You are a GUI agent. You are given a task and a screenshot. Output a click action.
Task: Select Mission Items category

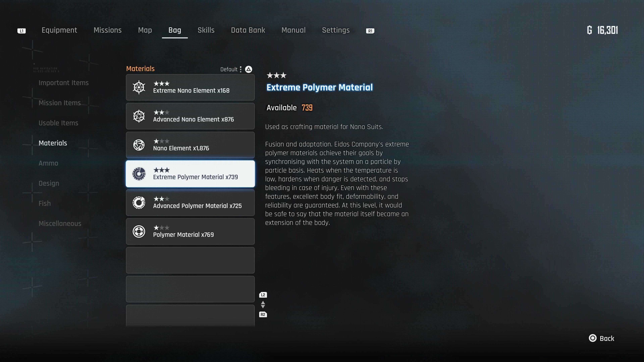[60, 103]
